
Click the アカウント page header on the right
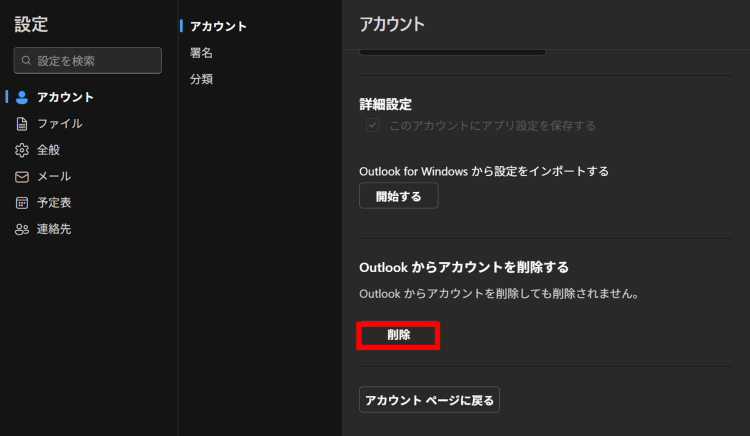tap(392, 24)
